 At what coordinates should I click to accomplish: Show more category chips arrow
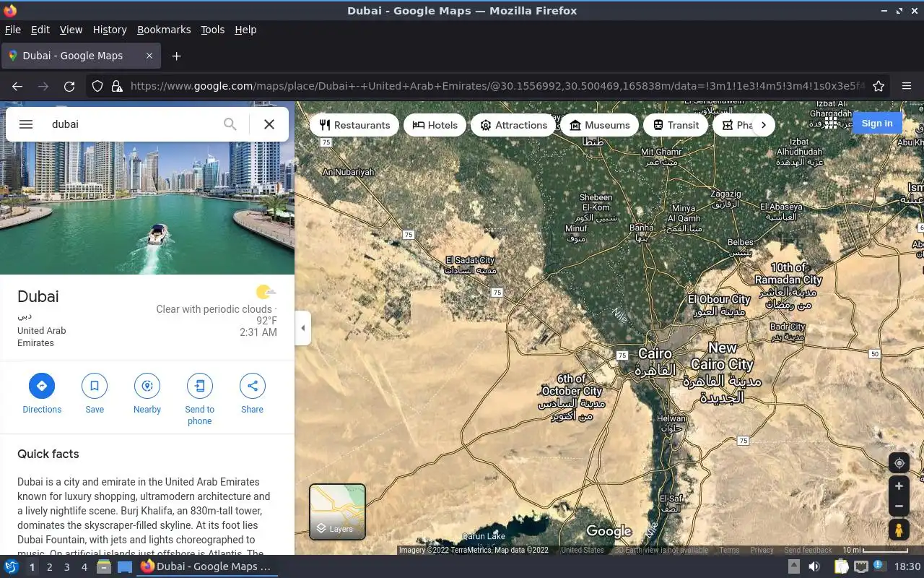(763, 125)
